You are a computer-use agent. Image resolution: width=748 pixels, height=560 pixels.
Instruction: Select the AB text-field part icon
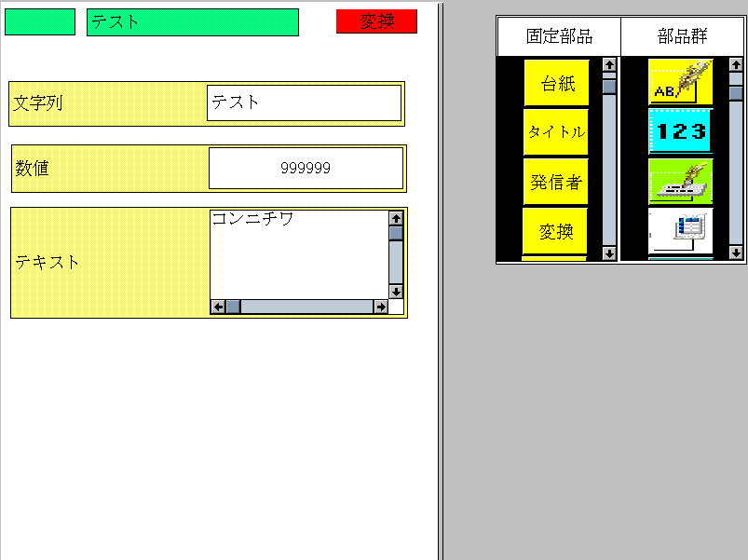[x=681, y=82]
